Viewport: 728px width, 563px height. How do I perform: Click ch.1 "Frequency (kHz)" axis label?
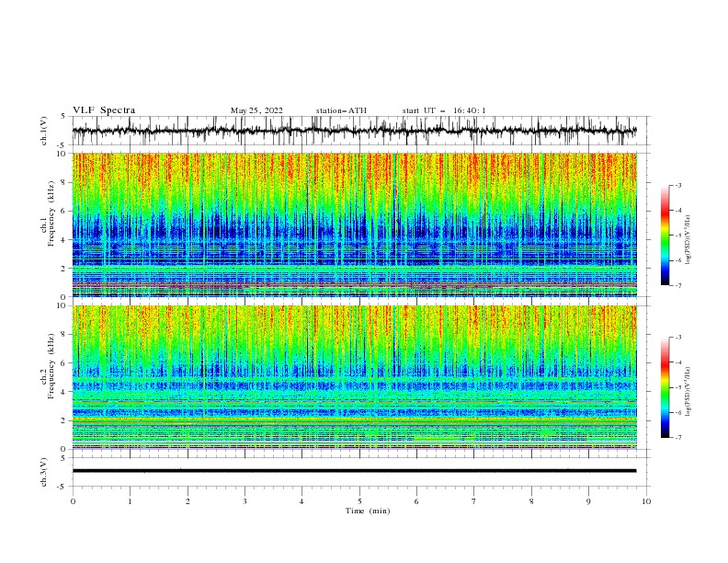(x=51, y=214)
